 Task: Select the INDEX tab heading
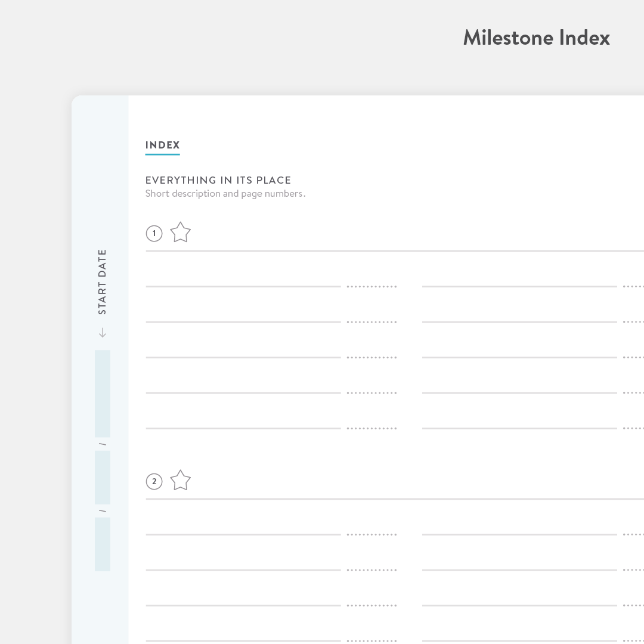pos(162,145)
